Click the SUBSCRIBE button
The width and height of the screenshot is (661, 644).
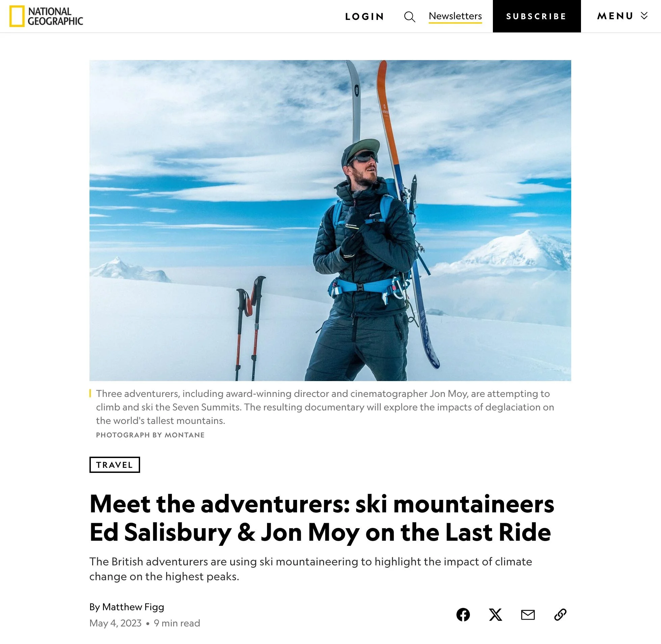tap(536, 16)
